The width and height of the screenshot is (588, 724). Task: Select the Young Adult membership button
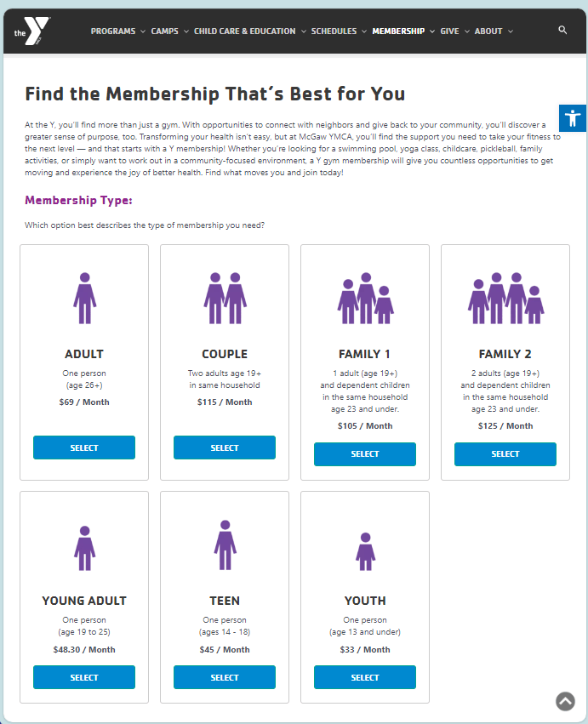click(84, 677)
